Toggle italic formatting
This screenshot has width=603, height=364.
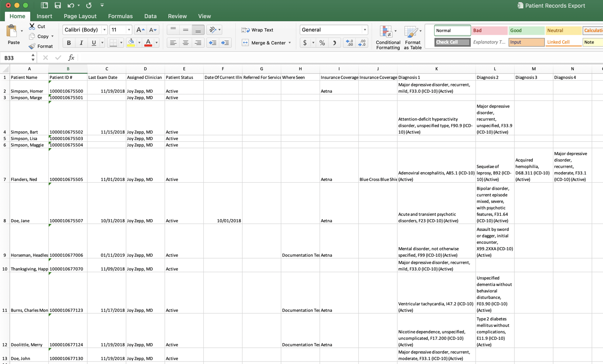tap(81, 43)
